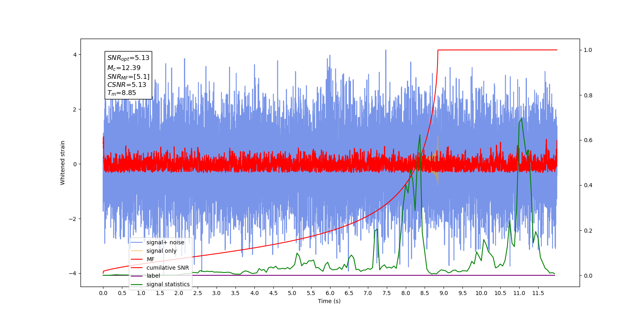Click the x-axis tick label 10.0
Screen dimensions: 644x322
[481, 293]
